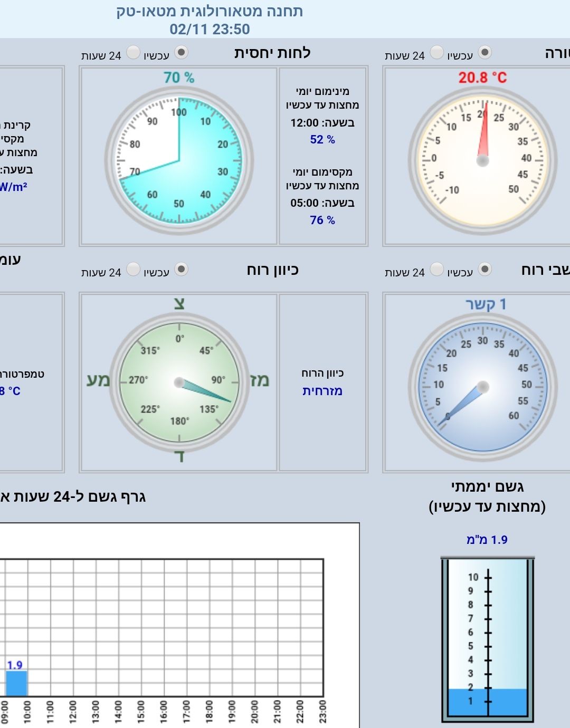Viewport: 570px width, 728px height.
Task: Click the daily rain gauge cylinder
Action: pyautogui.click(x=487, y=638)
